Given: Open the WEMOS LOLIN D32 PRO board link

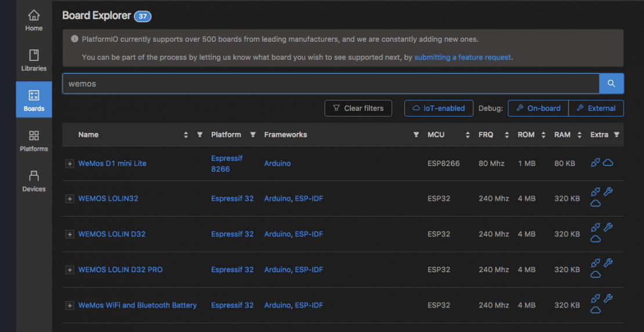Looking at the screenshot, I should click(120, 270).
